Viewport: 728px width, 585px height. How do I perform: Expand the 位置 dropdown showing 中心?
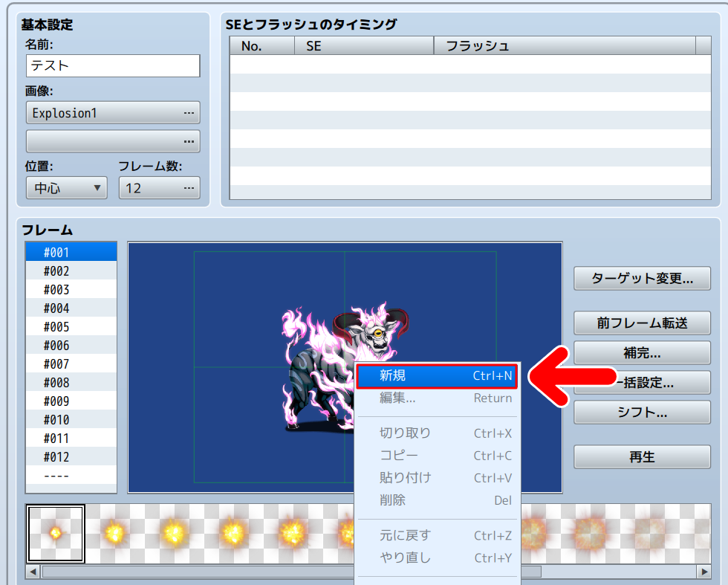pyautogui.click(x=66, y=188)
